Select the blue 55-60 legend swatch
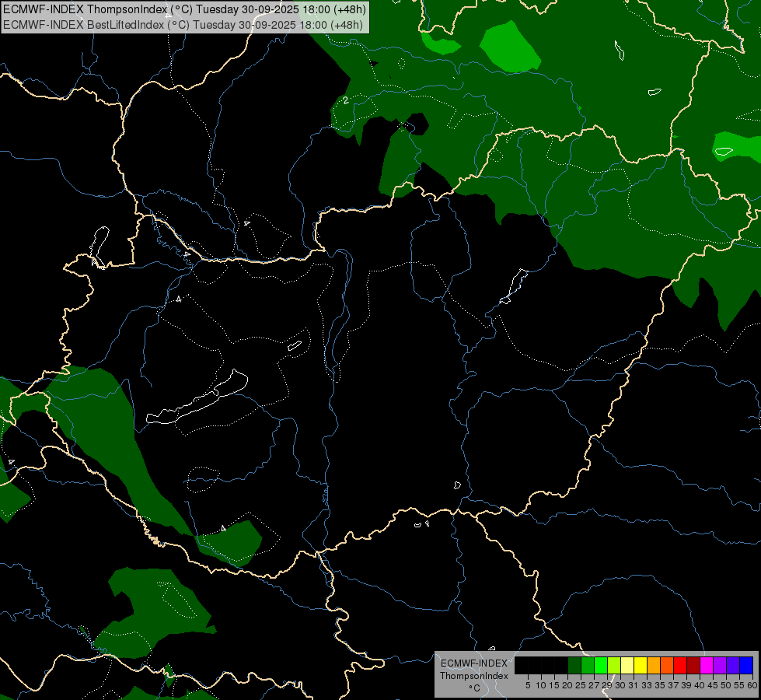Viewport: 761px width, 700px height. tap(746, 665)
